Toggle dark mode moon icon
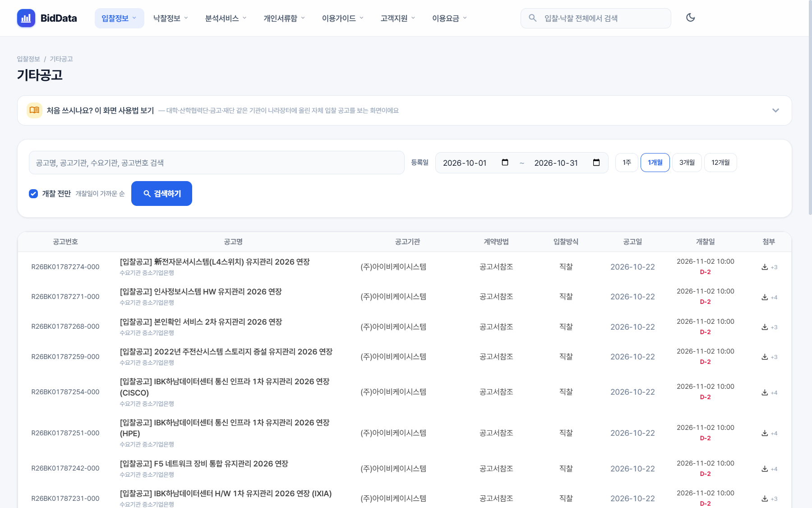Image resolution: width=812 pixels, height=508 pixels. coord(690,18)
